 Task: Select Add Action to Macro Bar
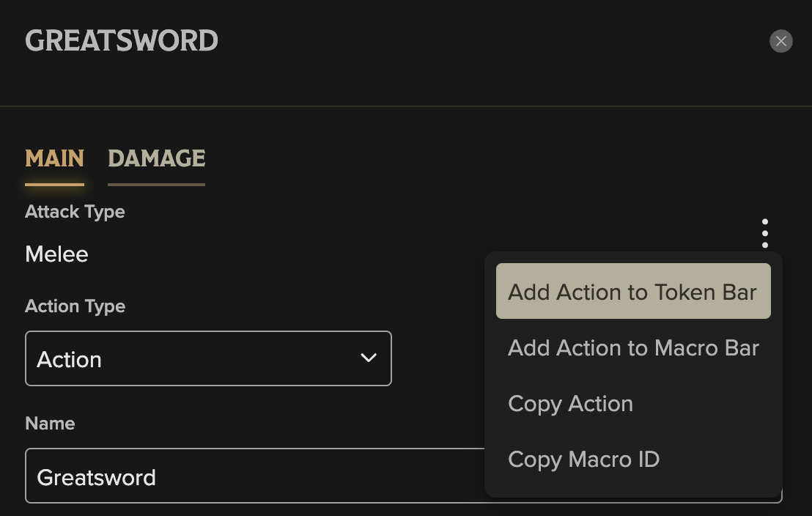click(x=633, y=347)
